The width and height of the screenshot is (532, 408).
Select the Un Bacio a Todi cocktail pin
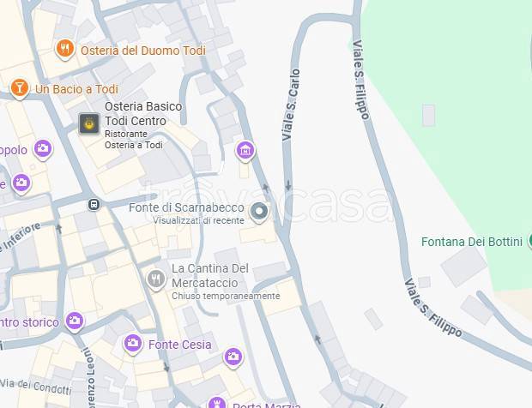(19, 89)
